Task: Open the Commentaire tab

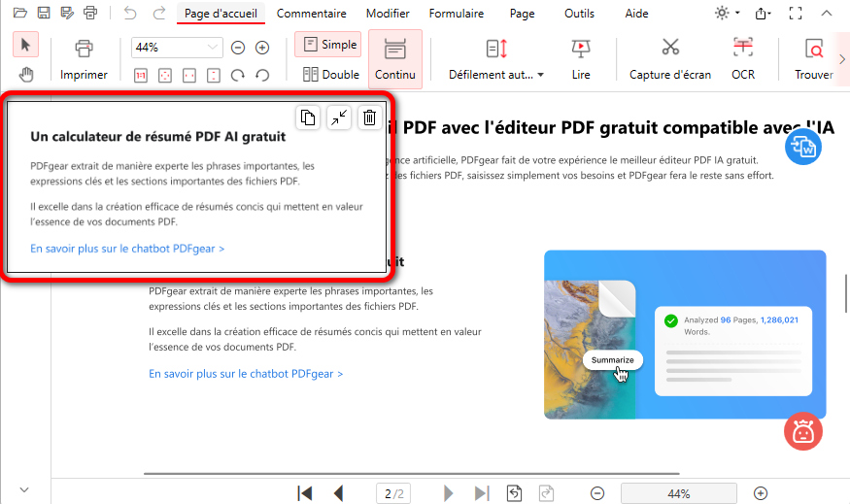Action: (311, 14)
